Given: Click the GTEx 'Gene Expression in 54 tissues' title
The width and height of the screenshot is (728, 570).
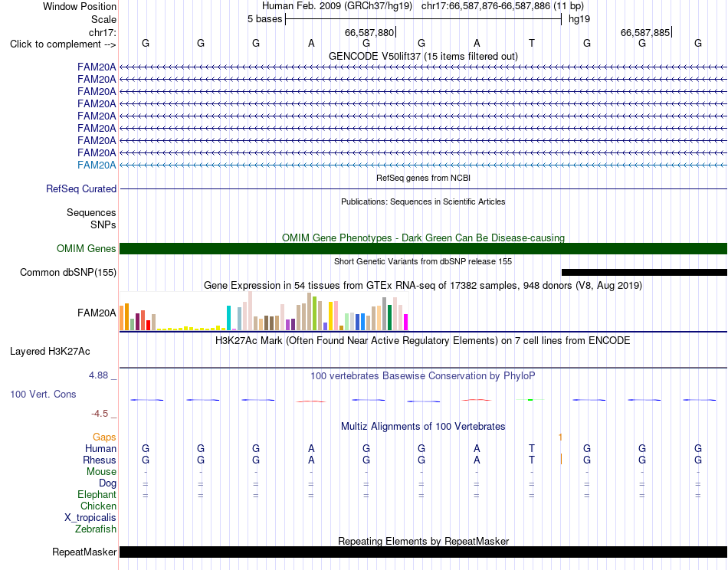Looking at the screenshot, I should (x=424, y=286).
